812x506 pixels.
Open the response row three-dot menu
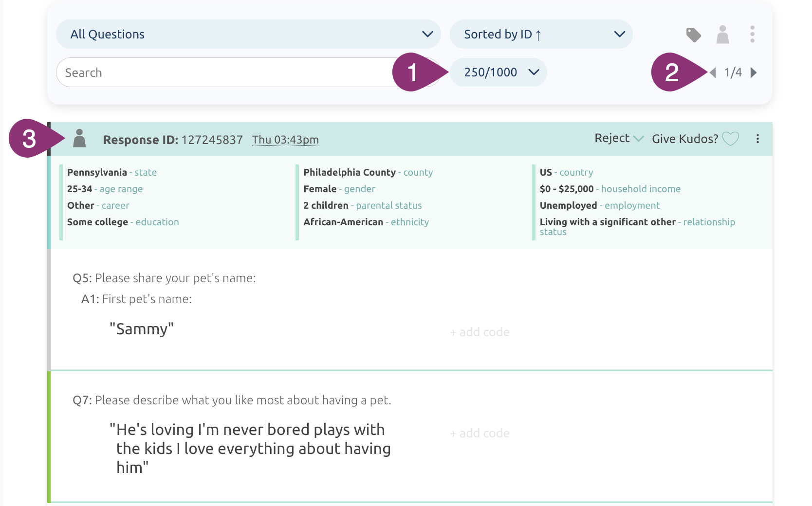tap(758, 139)
